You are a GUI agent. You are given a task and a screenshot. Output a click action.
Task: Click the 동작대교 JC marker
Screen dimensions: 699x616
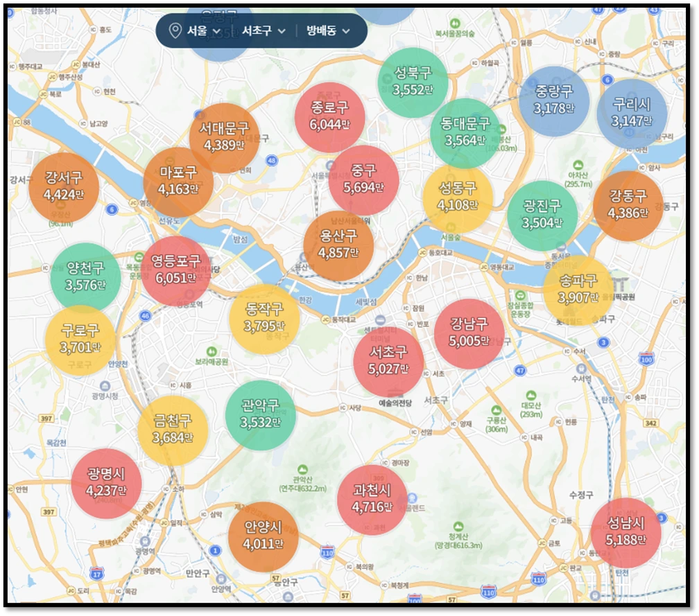click(326, 319)
